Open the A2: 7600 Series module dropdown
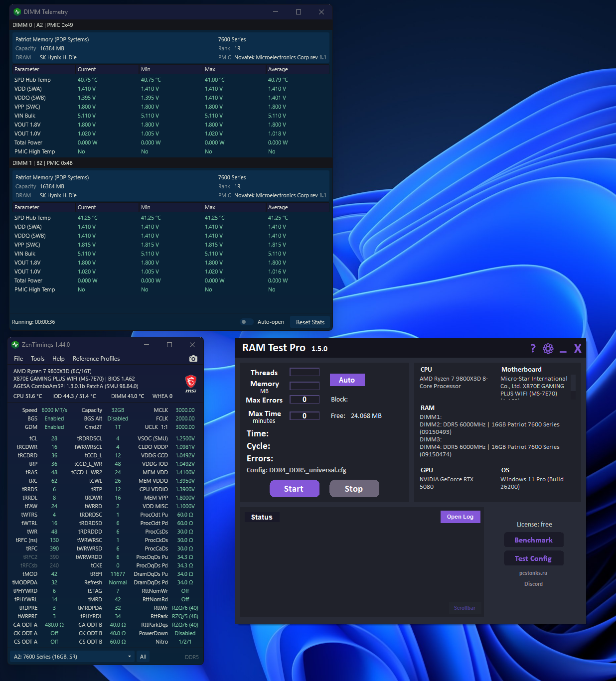Viewport: 616px width, 681px height. [x=73, y=657]
